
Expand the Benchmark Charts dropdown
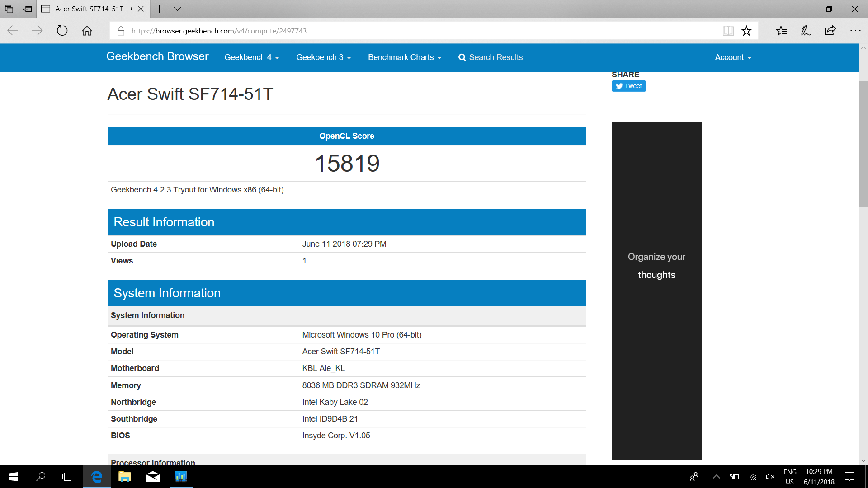pyautogui.click(x=405, y=57)
